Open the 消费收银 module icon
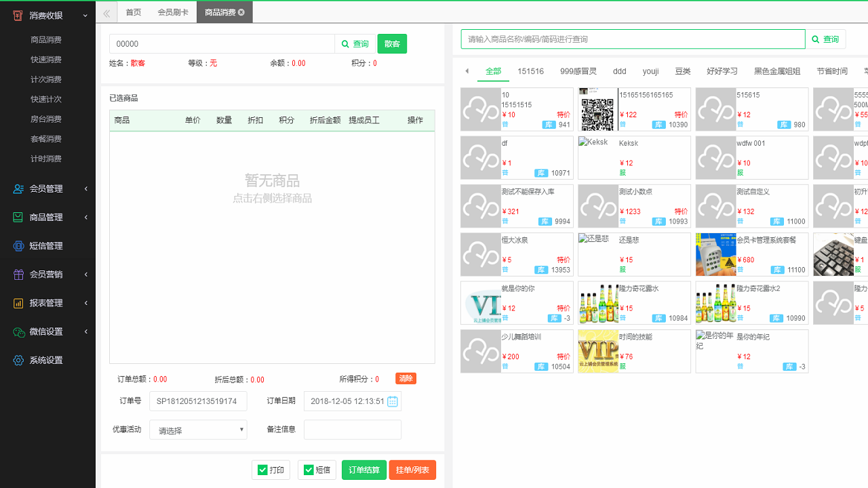Viewport: 868px width, 488px height. pyautogui.click(x=17, y=15)
